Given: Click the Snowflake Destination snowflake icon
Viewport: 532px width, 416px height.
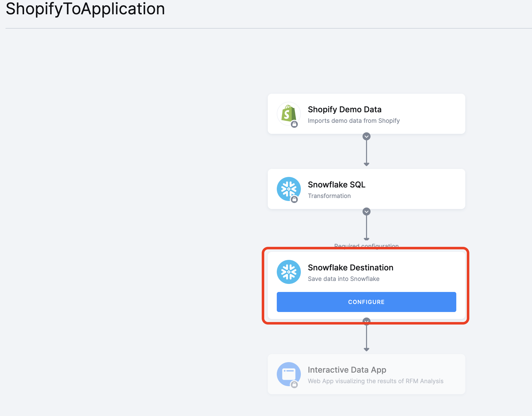Looking at the screenshot, I should [289, 272].
